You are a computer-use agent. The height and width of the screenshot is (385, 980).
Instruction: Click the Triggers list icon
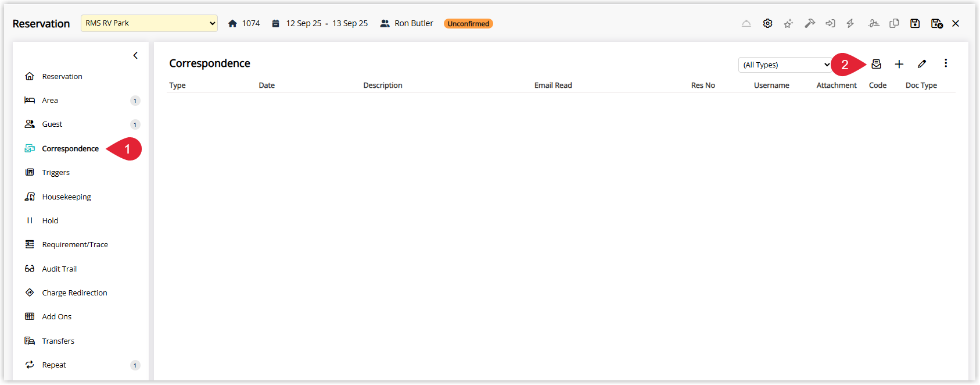pos(30,172)
